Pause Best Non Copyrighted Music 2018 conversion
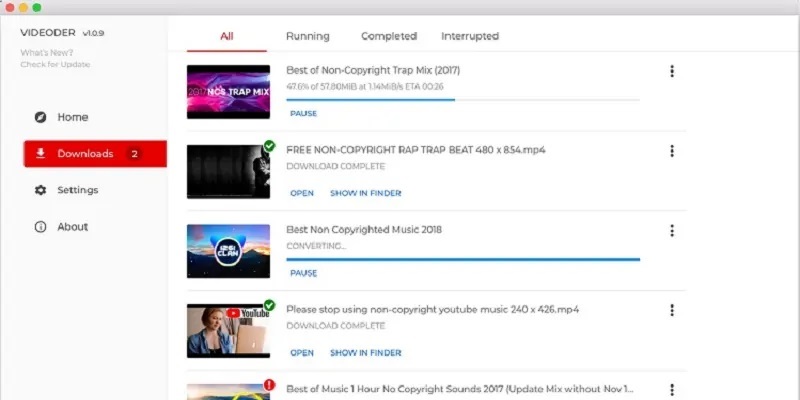The image size is (800, 400). pyautogui.click(x=304, y=273)
